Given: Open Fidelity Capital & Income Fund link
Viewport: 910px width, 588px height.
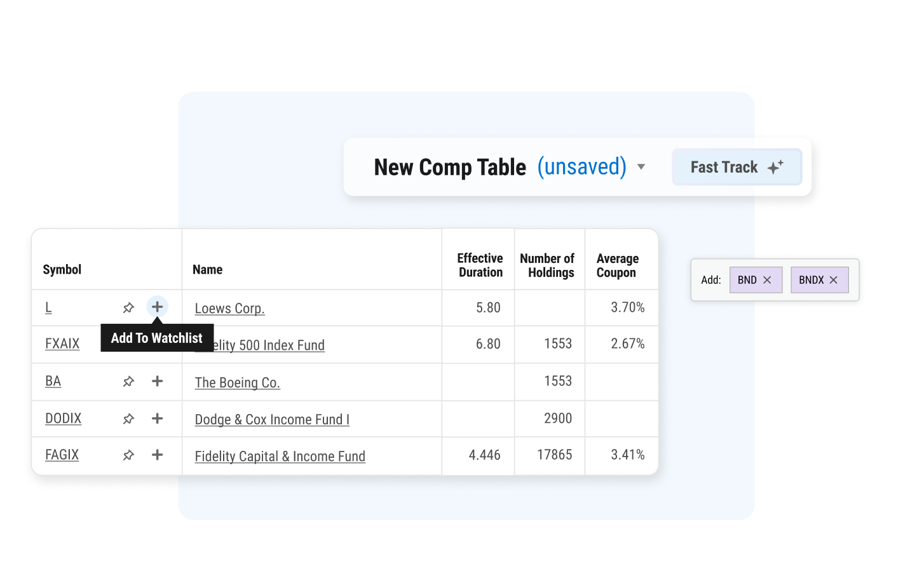Looking at the screenshot, I should pos(280,457).
